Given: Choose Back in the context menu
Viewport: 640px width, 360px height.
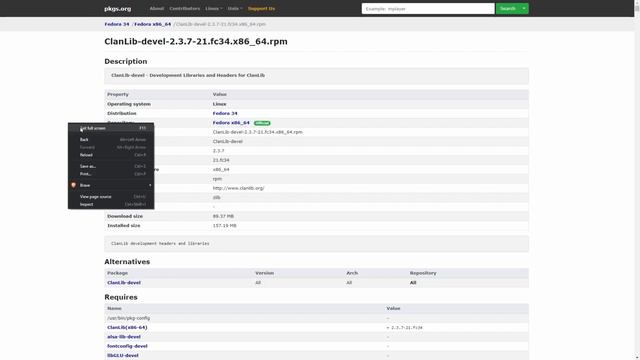Looking at the screenshot, I should [x=111, y=140].
